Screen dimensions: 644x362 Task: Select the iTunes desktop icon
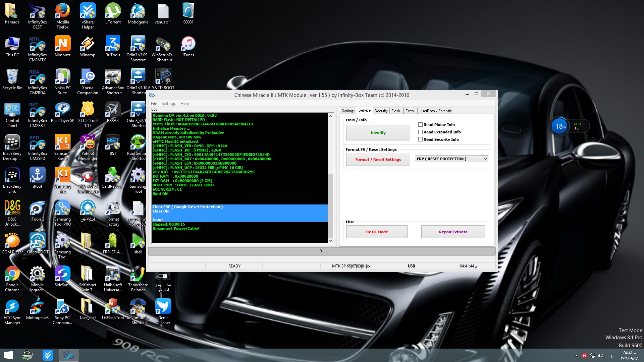[188, 46]
